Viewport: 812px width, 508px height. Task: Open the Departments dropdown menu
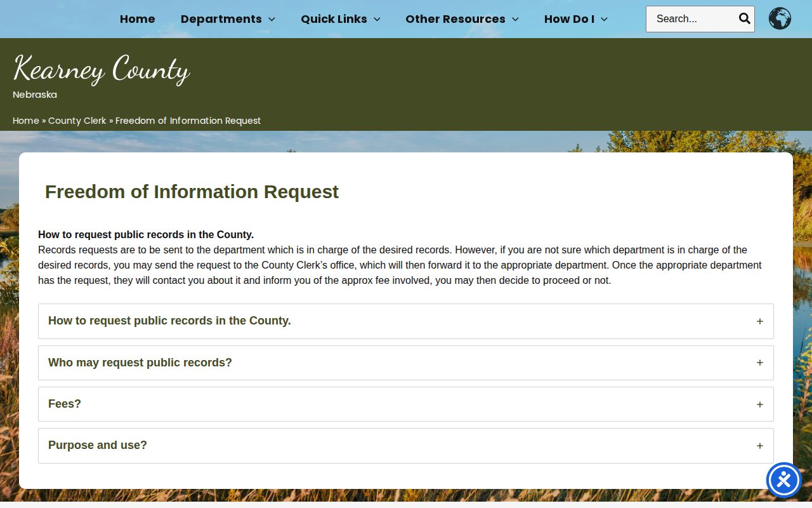click(228, 19)
